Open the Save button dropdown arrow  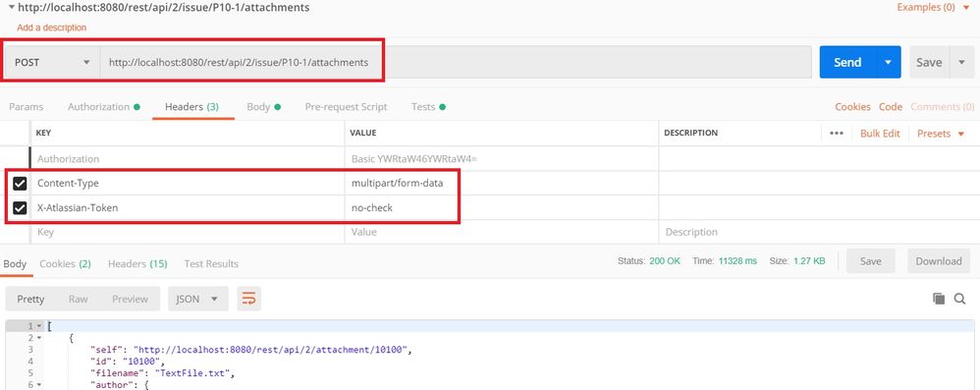pyautogui.click(x=961, y=63)
